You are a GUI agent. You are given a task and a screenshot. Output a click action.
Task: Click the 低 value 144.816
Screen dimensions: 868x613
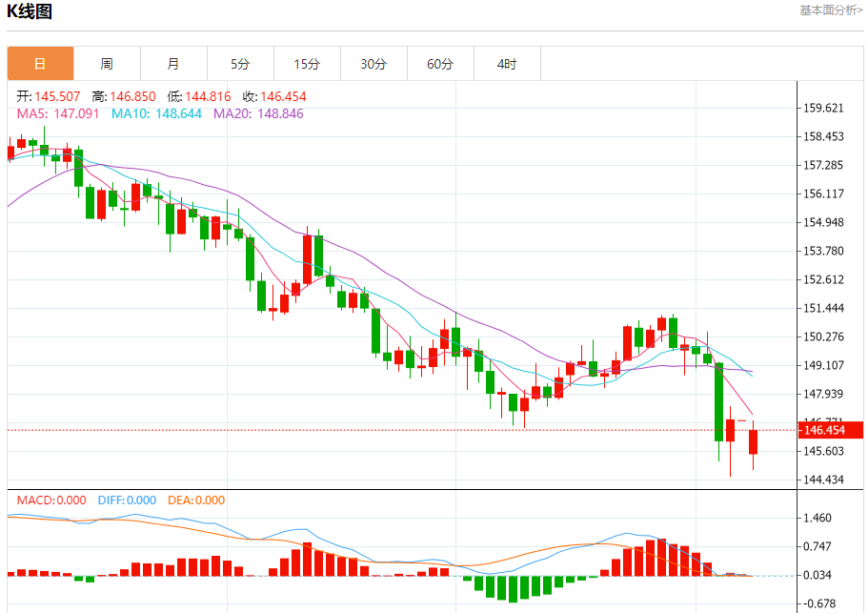(208, 96)
